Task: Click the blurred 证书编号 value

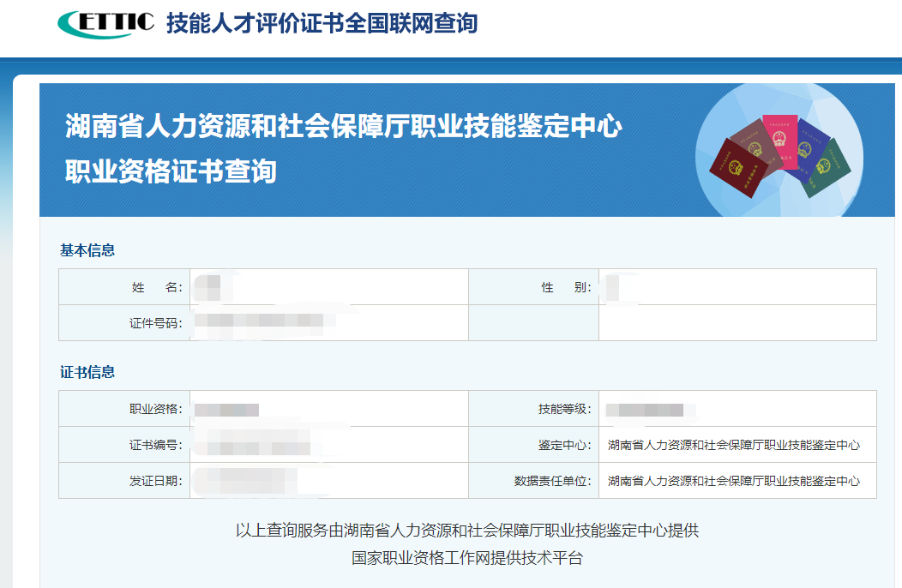Action: [252, 446]
